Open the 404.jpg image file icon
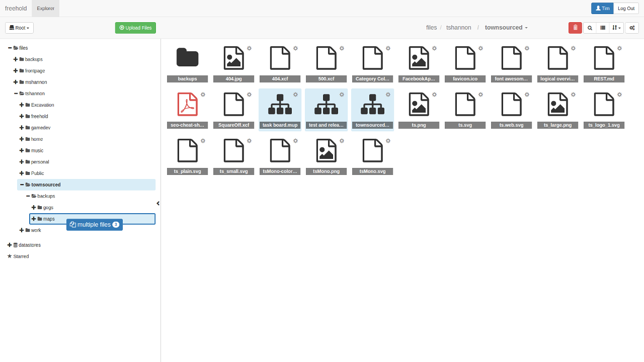This screenshot has height=362, width=644. pyautogui.click(x=233, y=58)
